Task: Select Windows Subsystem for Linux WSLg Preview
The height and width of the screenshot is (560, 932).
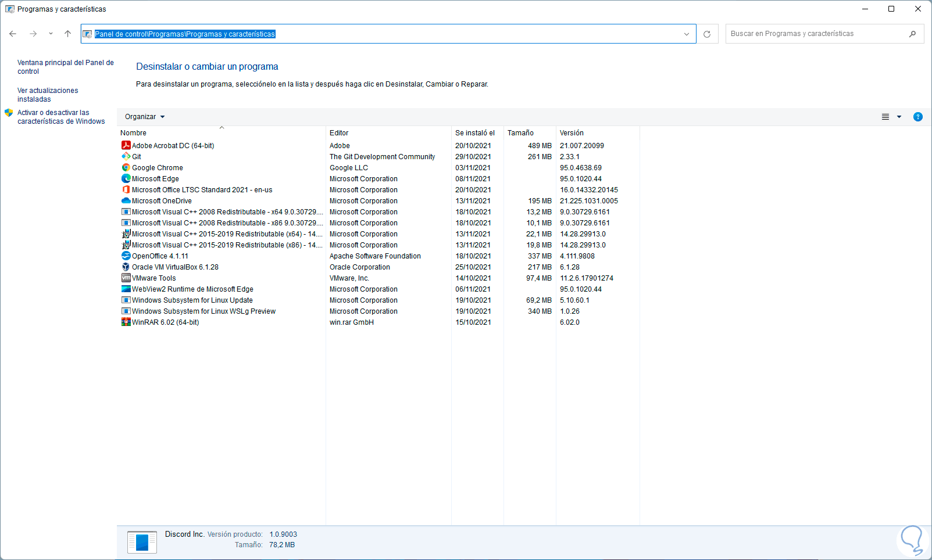Action: (x=203, y=311)
